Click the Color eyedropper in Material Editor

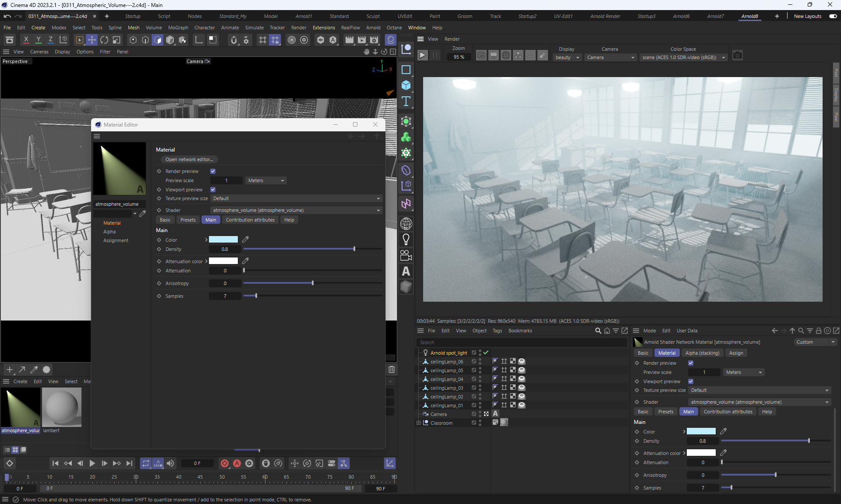click(245, 240)
